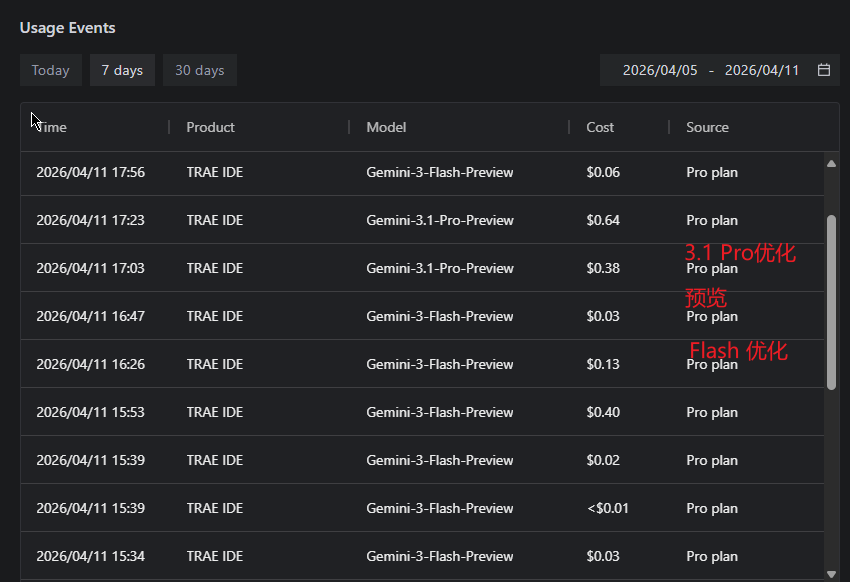Click the vertical scrollbar thumb
This screenshot has width=850, height=582.
pos(831,300)
